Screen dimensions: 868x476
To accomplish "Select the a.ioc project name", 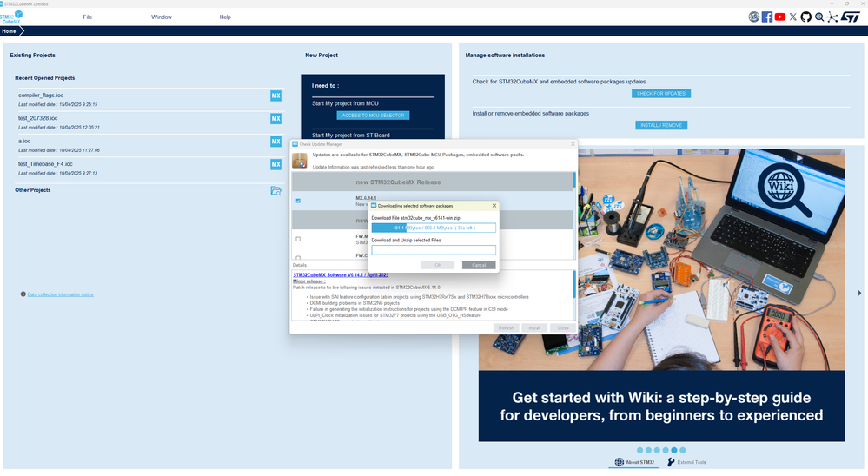I will click(24, 141).
